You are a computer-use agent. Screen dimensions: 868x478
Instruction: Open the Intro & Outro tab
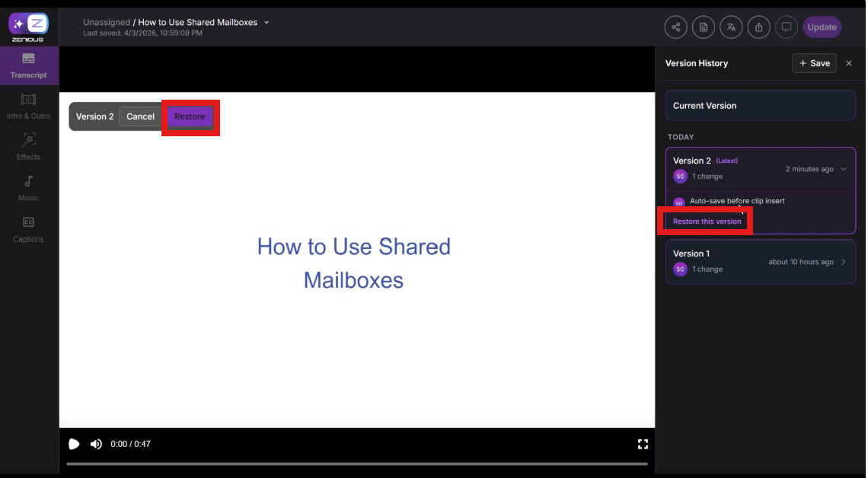(28, 107)
